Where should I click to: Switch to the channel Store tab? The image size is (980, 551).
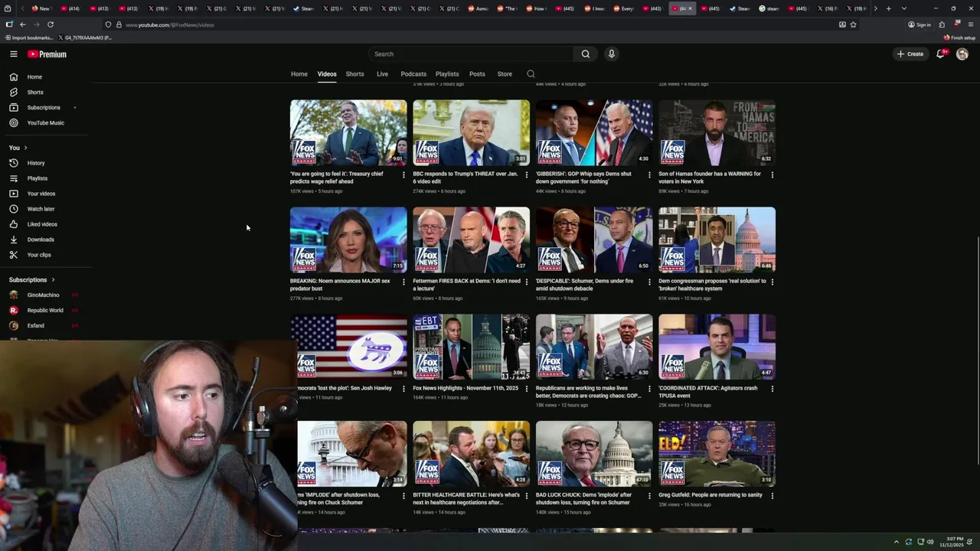click(505, 74)
